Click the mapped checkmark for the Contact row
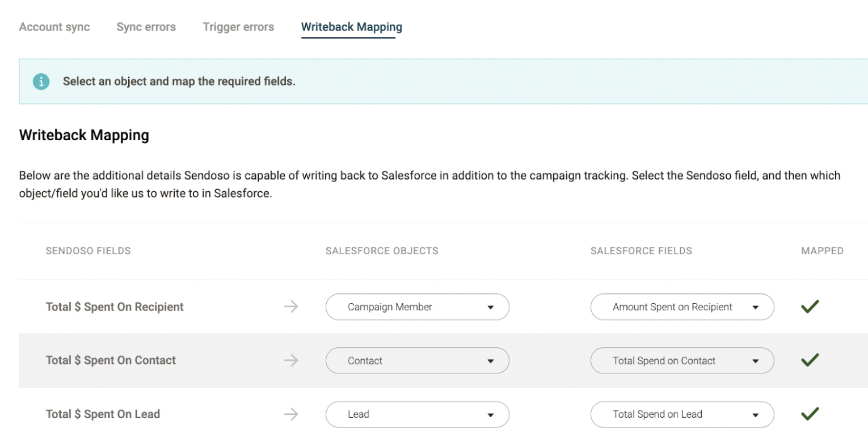The width and height of the screenshot is (868, 437). click(x=810, y=360)
